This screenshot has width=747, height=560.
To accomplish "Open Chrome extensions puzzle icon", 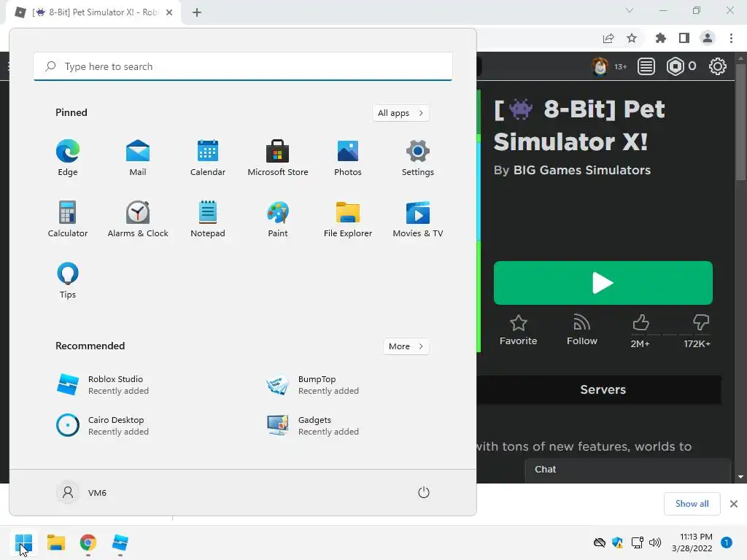I will pyautogui.click(x=660, y=38).
